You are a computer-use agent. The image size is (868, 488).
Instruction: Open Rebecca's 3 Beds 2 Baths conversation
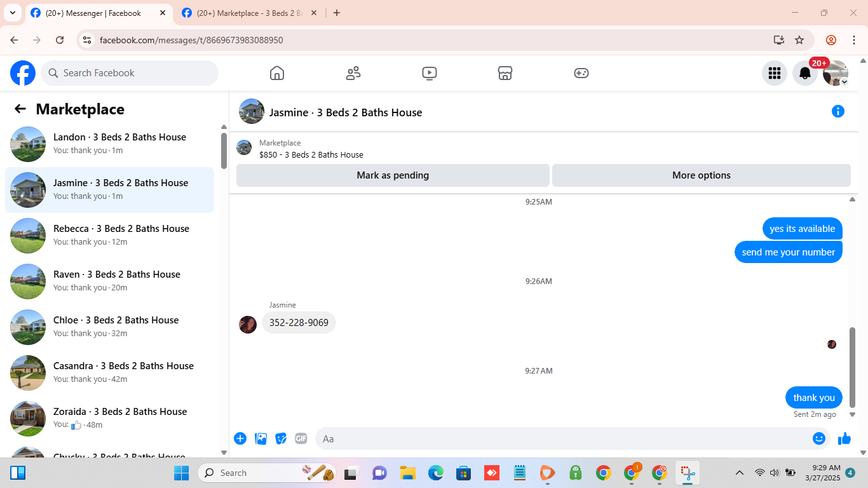pyautogui.click(x=109, y=236)
